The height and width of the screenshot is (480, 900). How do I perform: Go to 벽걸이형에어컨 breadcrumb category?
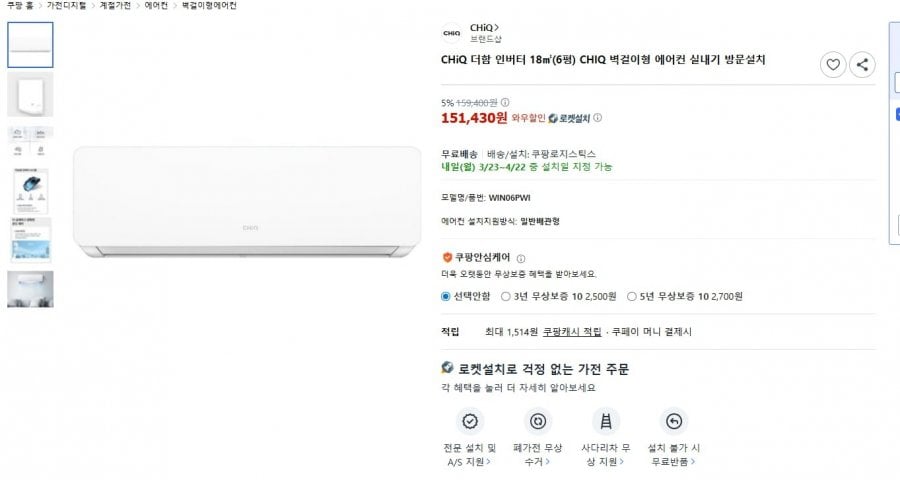click(209, 6)
